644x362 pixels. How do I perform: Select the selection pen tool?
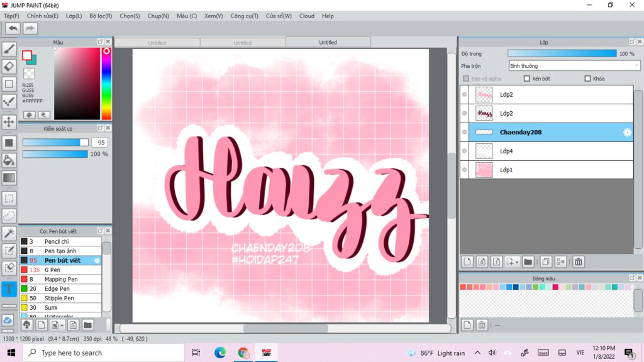[9, 251]
